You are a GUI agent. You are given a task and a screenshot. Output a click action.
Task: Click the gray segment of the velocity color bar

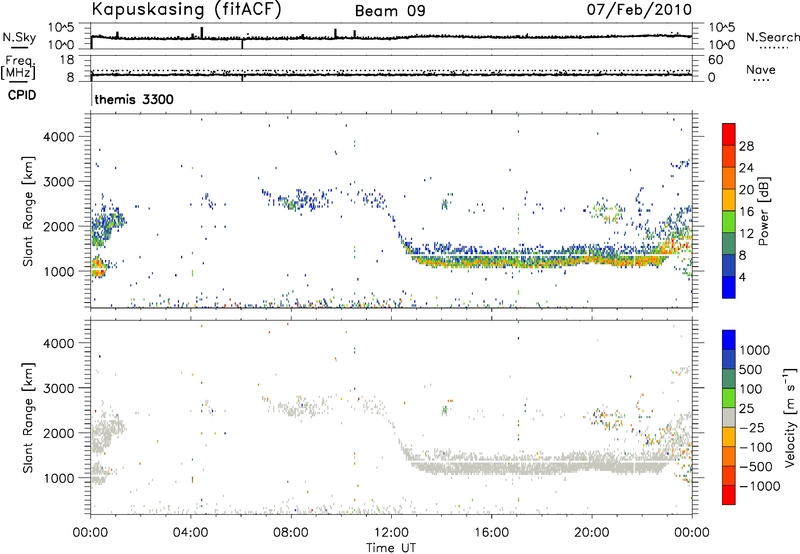pyautogui.click(x=729, y=417)
